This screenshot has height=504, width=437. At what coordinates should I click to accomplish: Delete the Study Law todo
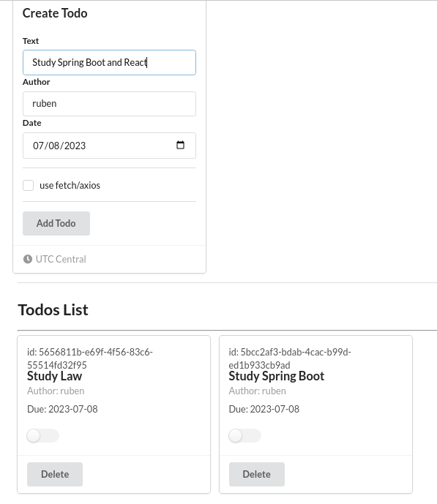click(55, 475)
